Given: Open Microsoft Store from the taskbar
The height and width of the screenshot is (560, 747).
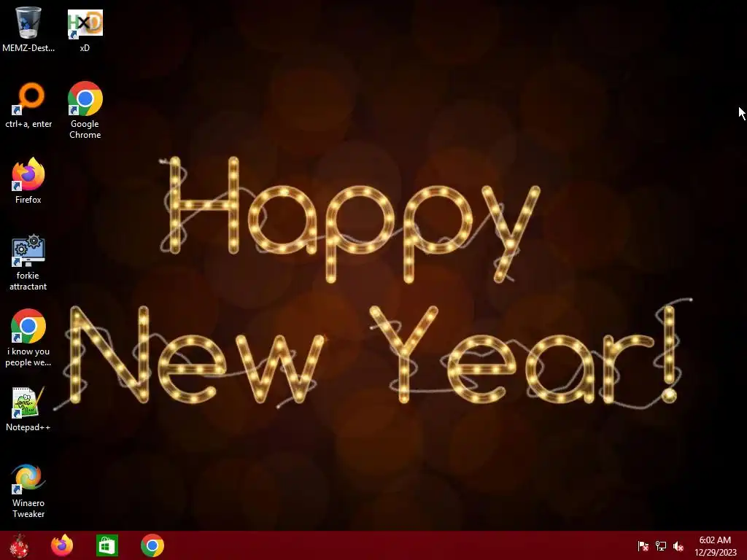Looking at the screenshot, I should [x=107, y=545].
